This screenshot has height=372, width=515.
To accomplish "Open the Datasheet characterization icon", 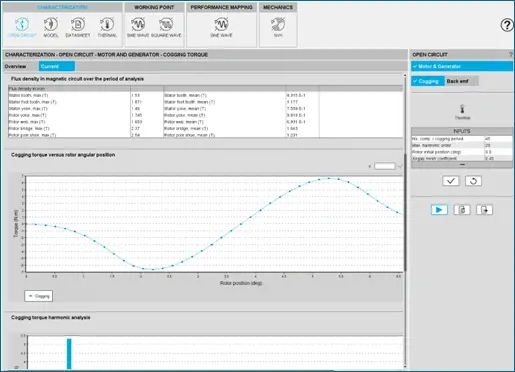I will pos(78,27).
